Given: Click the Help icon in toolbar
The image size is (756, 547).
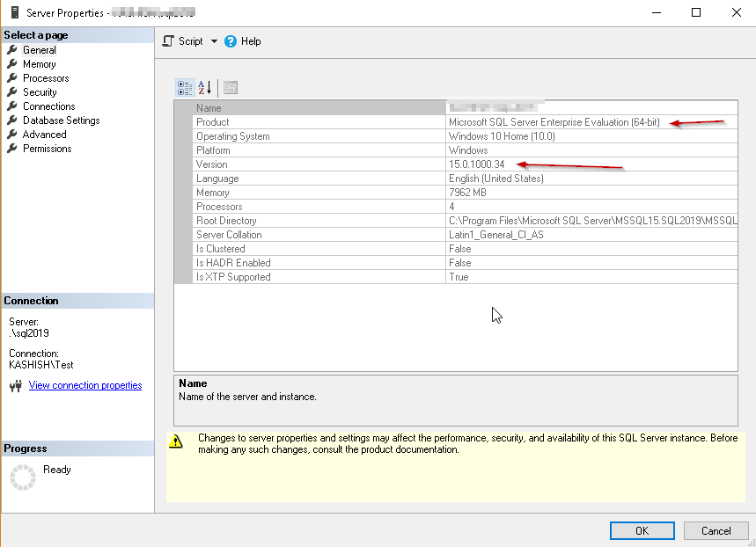Looking at the screenshot, I should tap(231, 41).
